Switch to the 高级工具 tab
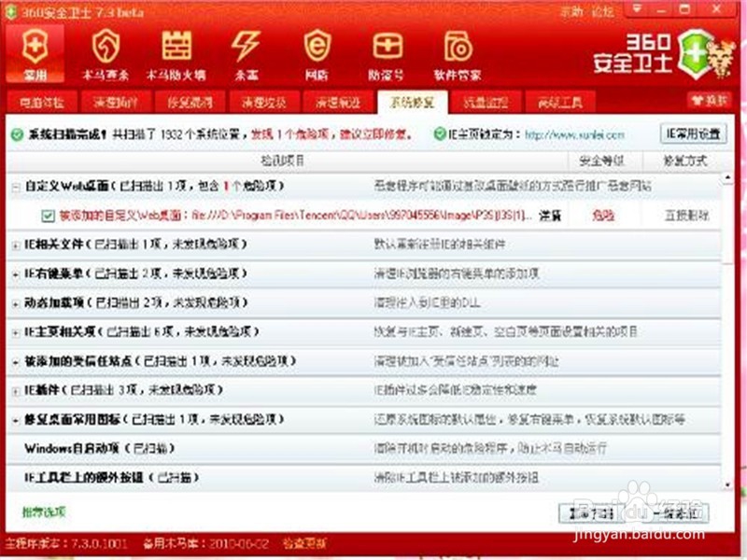747x560 pixels. click(x=560, y=102)
